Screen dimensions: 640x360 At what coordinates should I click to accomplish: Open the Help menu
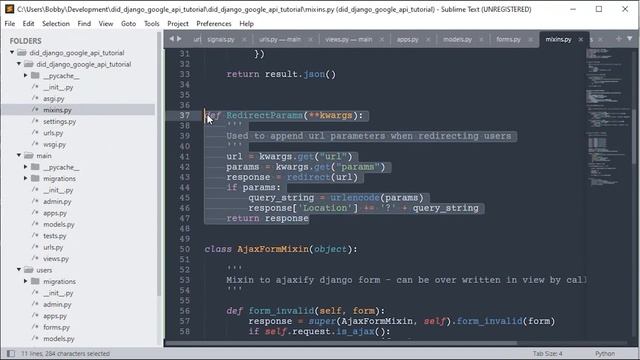coord(247,24)
